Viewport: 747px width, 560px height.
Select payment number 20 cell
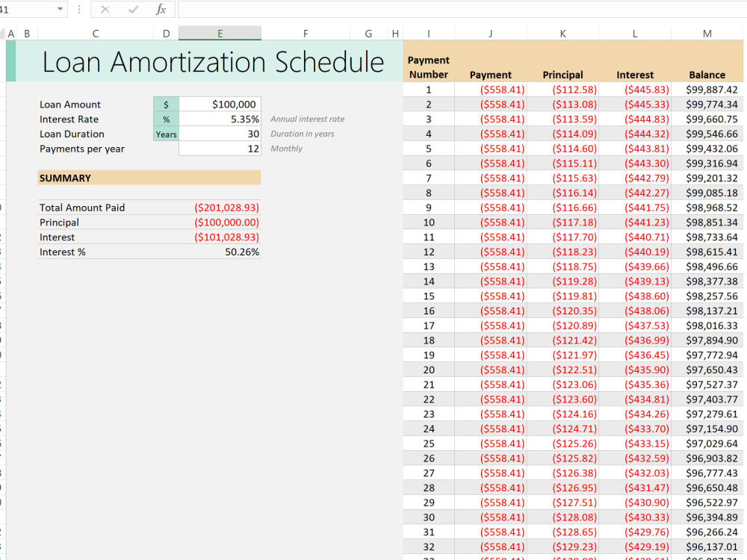pos(428,370)
